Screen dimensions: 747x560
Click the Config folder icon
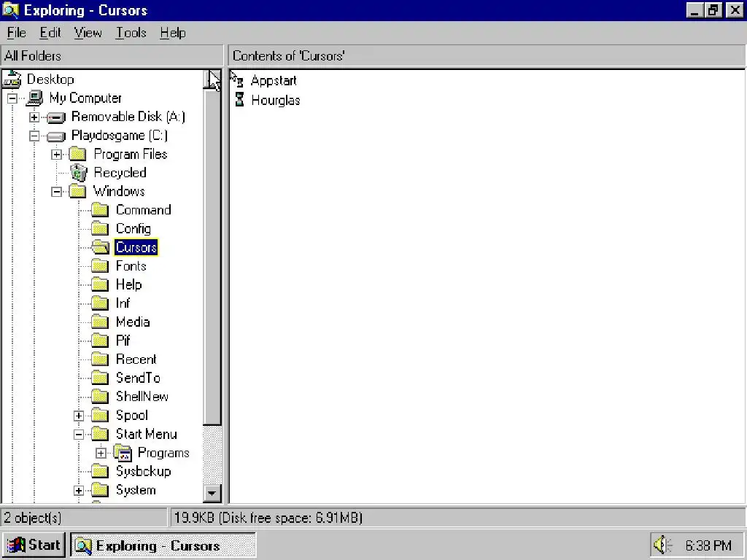point(100,228)
